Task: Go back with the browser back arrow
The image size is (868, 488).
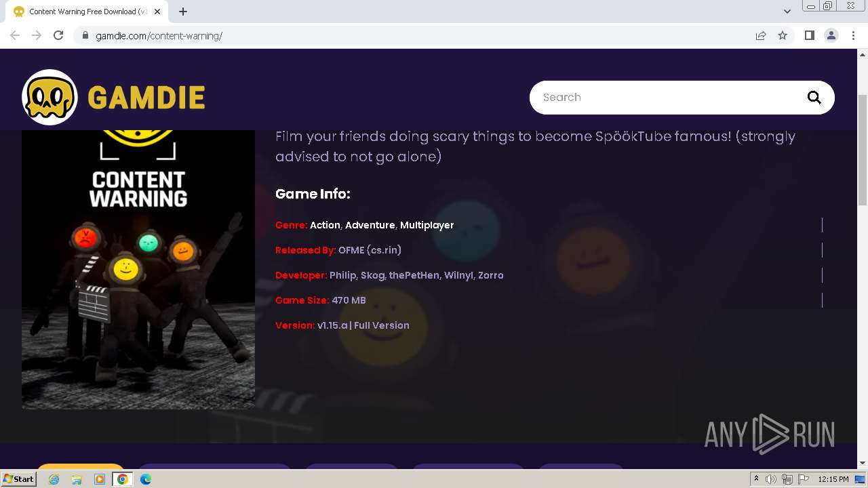Action: (x=15, y=35)
